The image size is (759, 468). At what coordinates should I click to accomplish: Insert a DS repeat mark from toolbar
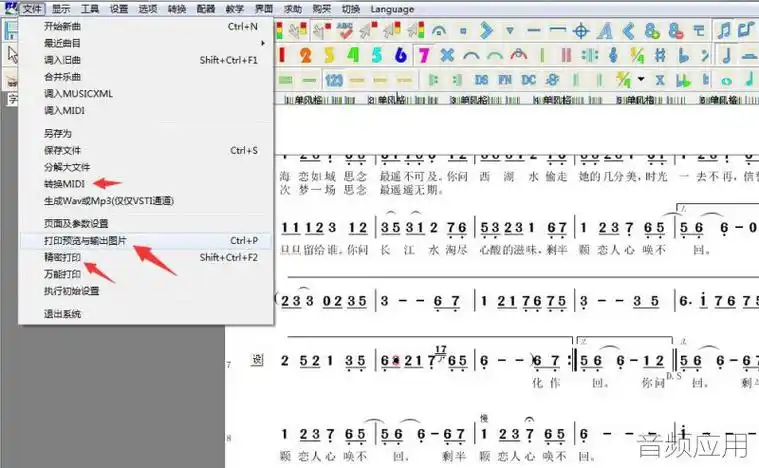tap(482, 79)
